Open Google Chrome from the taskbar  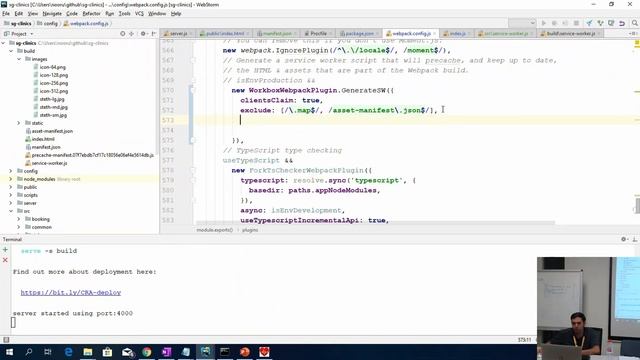[x=147, y=352]
